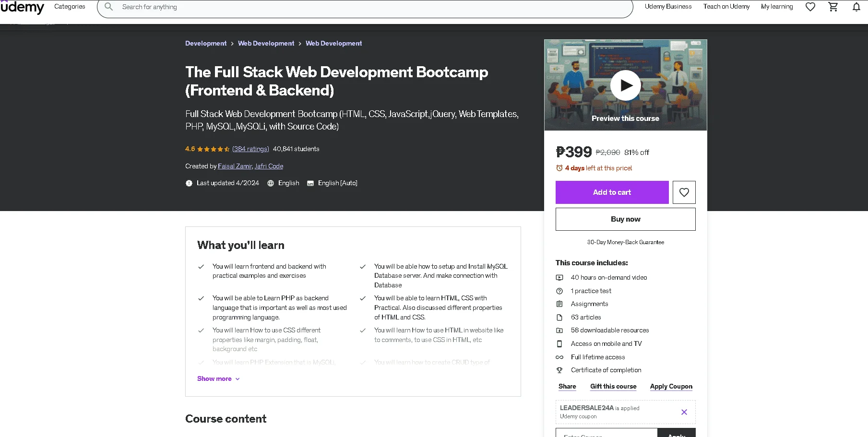Click the Assignments icon

(x=559, y=304)
